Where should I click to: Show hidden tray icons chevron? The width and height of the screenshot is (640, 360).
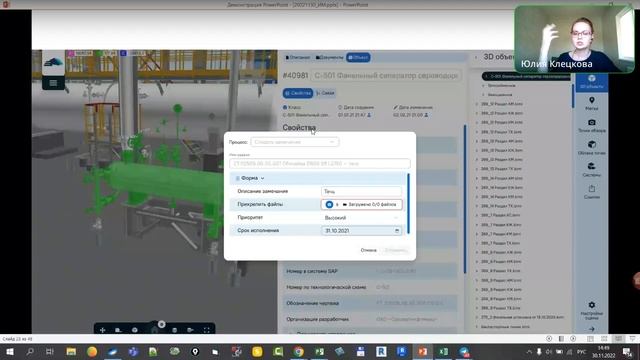click(x=529, y=352)
